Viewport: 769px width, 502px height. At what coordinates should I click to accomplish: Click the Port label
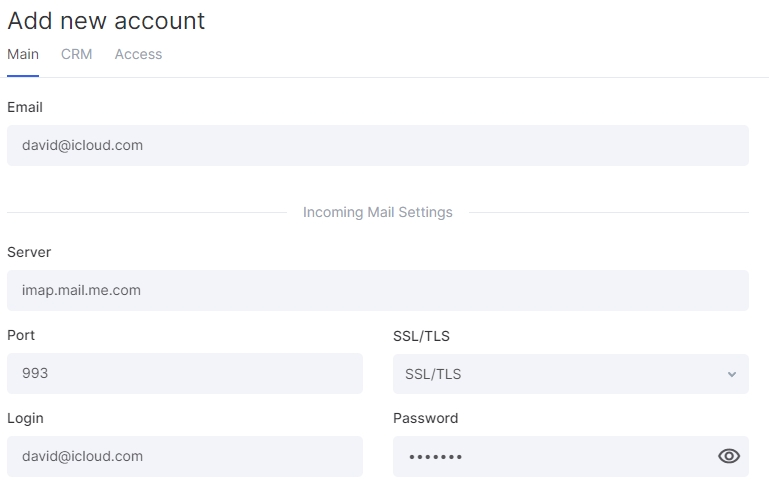coord(21,335)
